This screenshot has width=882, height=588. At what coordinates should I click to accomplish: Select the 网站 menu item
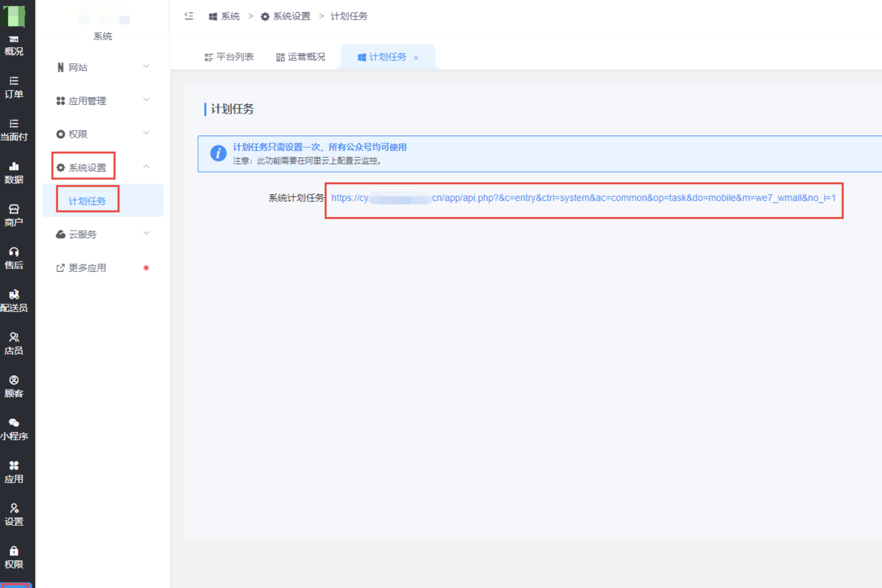coord(103,67)
